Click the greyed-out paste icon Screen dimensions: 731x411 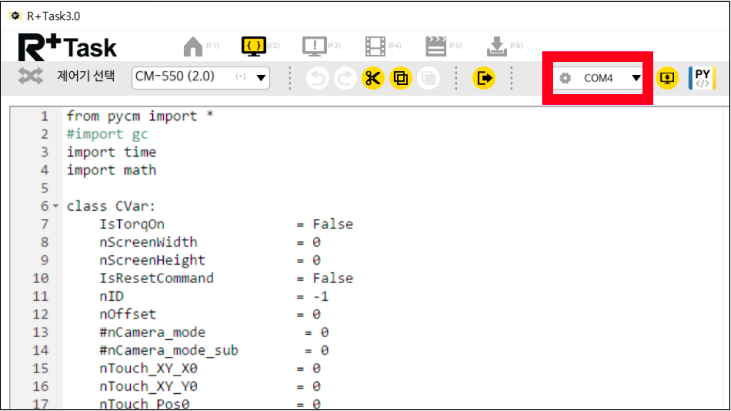click(x=428, y=78)
